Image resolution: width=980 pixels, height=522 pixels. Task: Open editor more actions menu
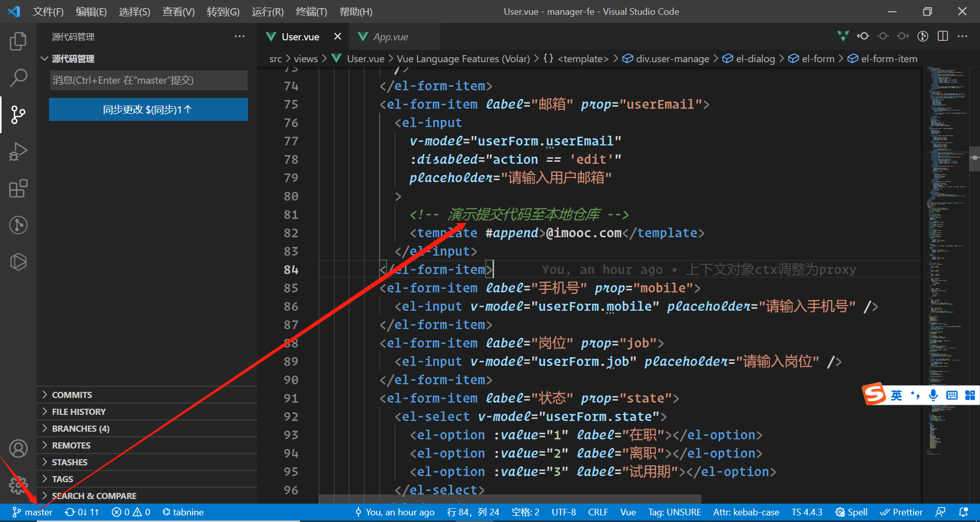tap(963, 36)
